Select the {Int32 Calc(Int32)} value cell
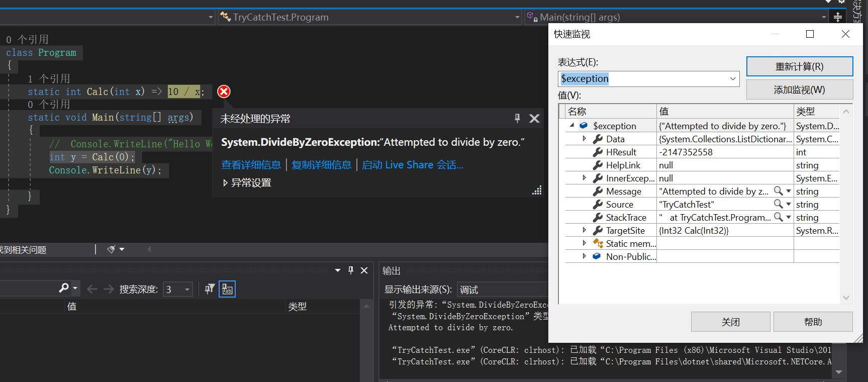The width and height of the screenshot is (868, 382). pos(725,230)
